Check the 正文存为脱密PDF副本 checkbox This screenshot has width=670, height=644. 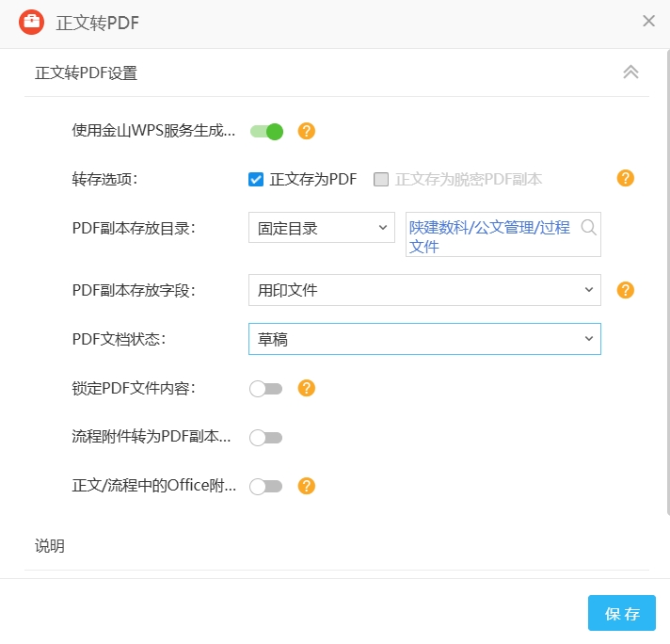pos(381,180)
